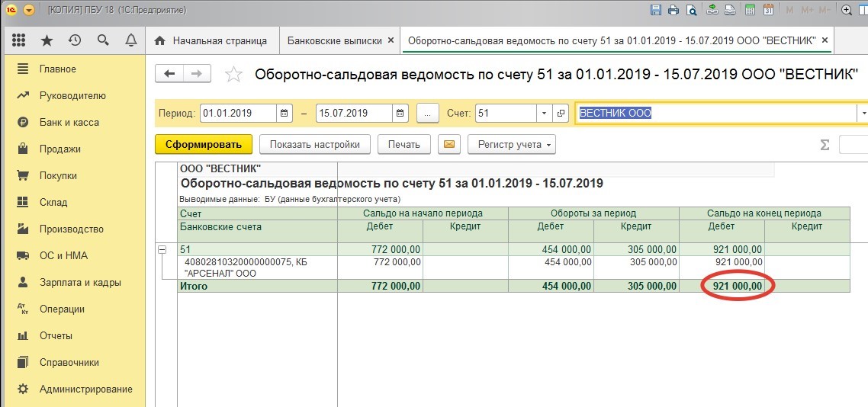The height and width of the screenshot is (407, 868).
Task: Add report to favorites with star outline
Action: click(234, 74)
